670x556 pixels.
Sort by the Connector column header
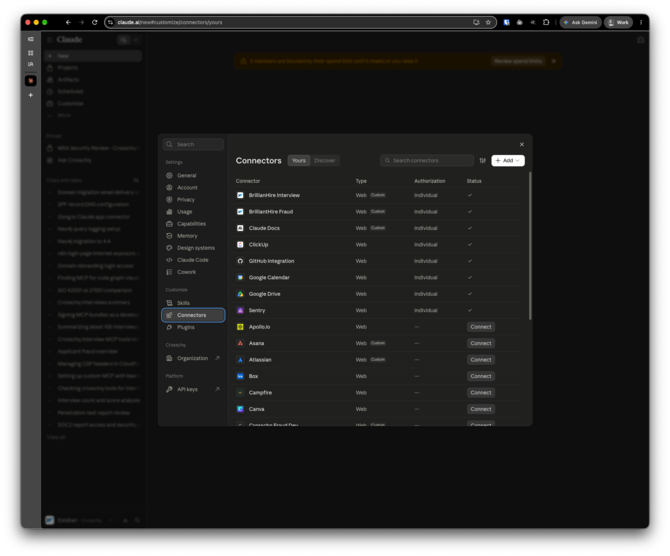[248, 181]
